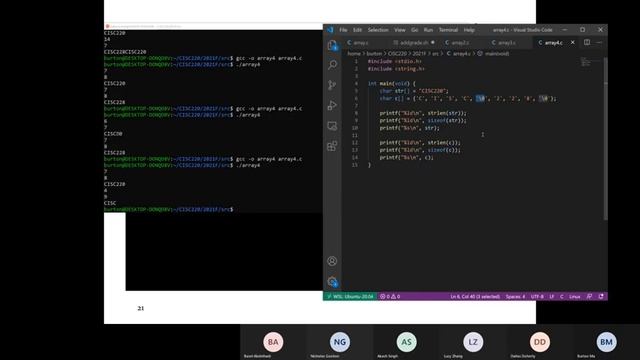Click line number 11 in the gutter
The width and height of the screenshot is (640, 360).
click(355, 135)
